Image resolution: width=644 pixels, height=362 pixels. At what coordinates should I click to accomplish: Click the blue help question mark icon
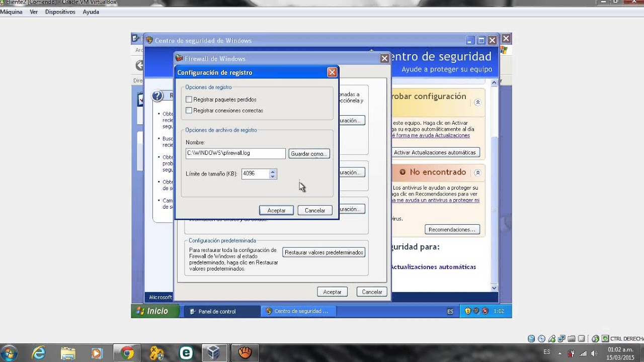[x=157, y=96]
